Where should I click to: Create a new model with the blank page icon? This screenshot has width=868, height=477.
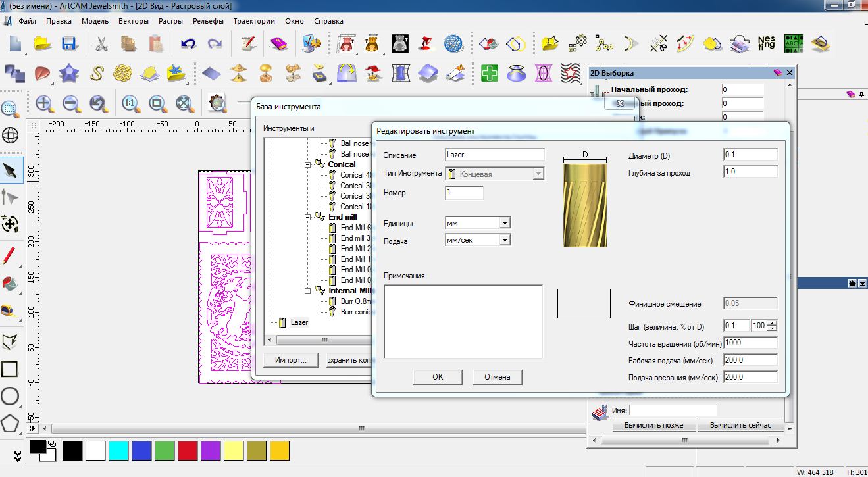click(16, 43)
